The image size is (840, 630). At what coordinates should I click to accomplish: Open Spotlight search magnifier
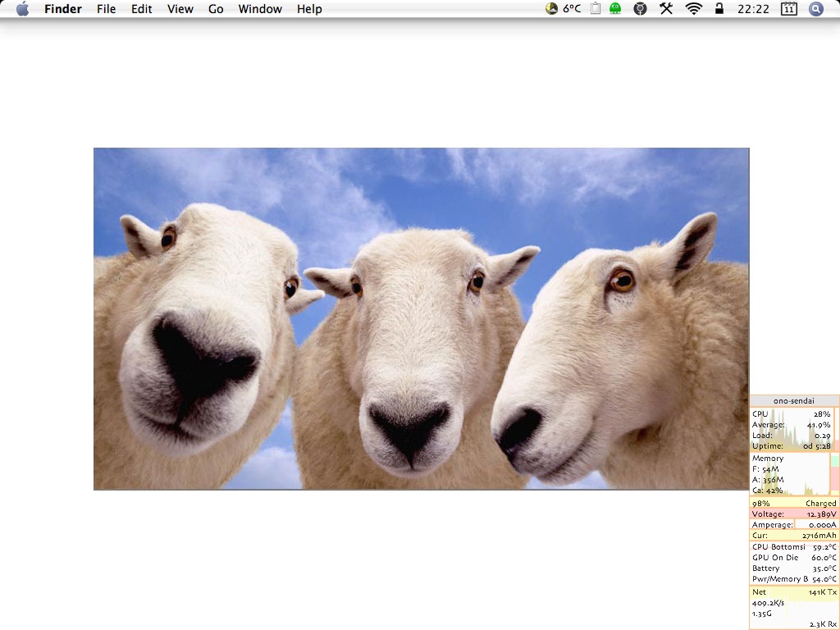pyautogui.click(x=816, y=8)
